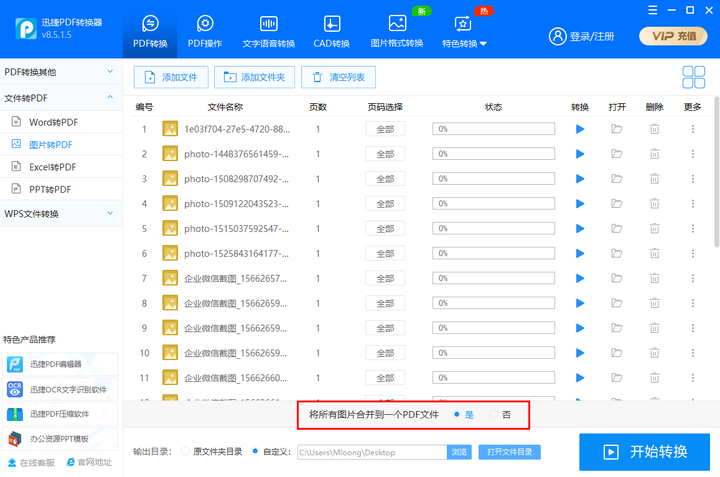Open 全部 page selector for row 8
Viewport: 720px width, 477px height.
pyautogui.click(x=385, y=303)
